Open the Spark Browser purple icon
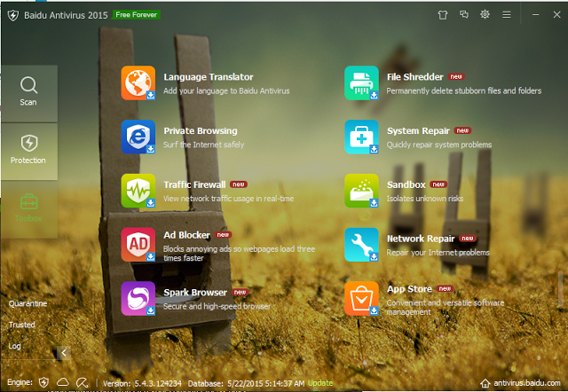This screenshot has height=392, width=568. (x=138, y=299)
